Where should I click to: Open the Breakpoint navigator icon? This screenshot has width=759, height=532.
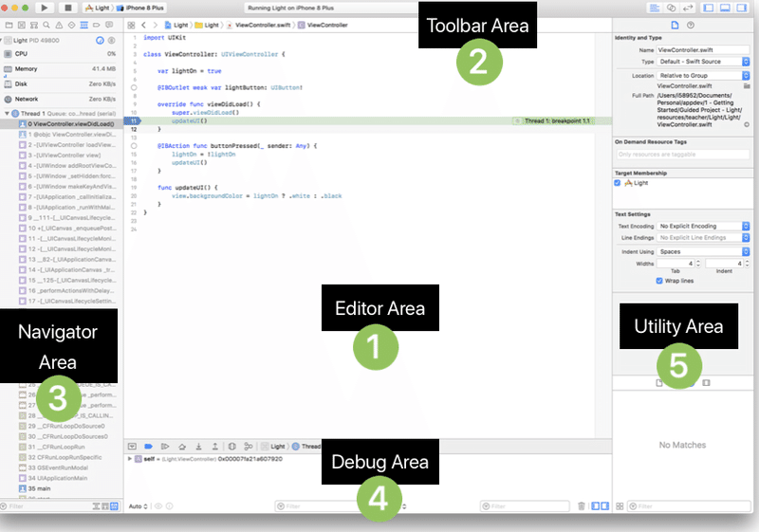click(97, 25)
